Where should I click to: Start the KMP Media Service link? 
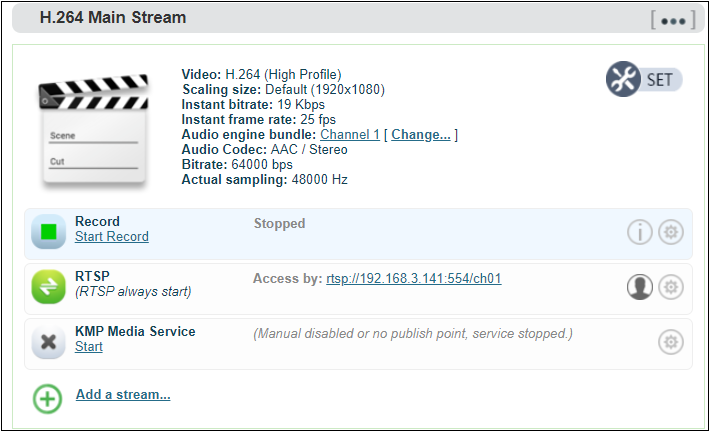pos(89,346)
